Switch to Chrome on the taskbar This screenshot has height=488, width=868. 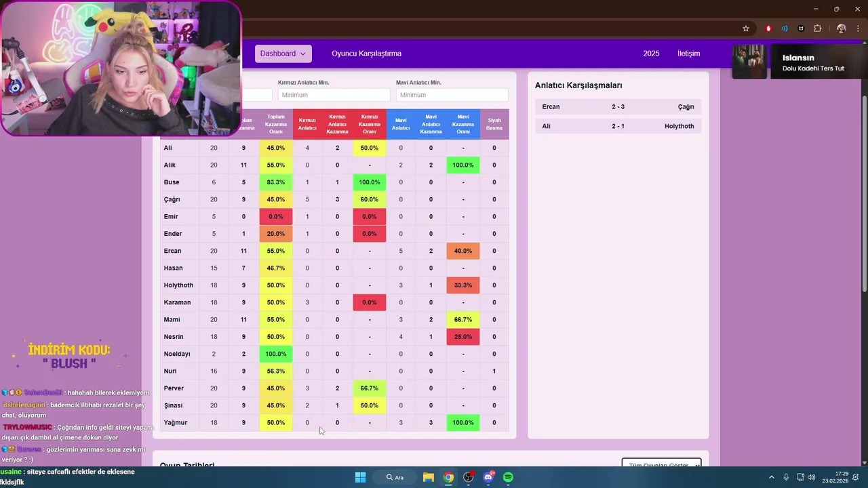[x=448, y=477]
